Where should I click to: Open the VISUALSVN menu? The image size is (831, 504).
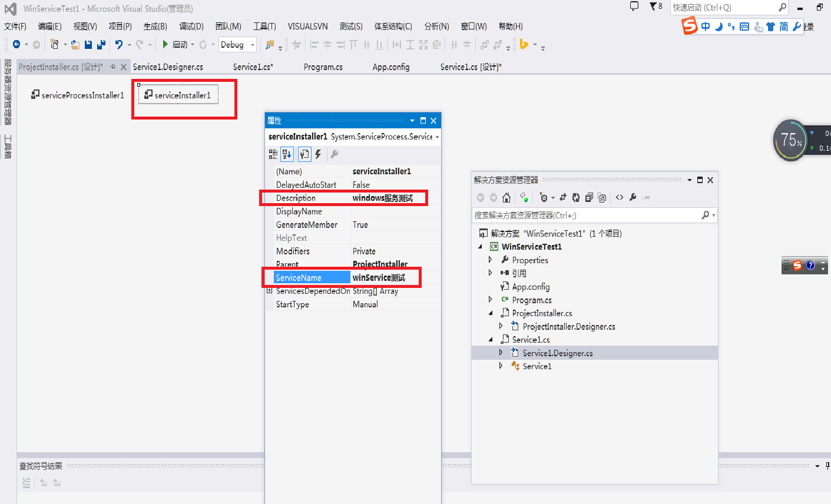pyautogui.click(x=308, y=26)
